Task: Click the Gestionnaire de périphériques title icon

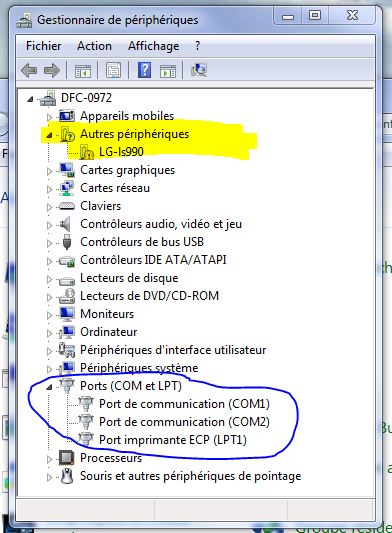Action: click(24, 20)
